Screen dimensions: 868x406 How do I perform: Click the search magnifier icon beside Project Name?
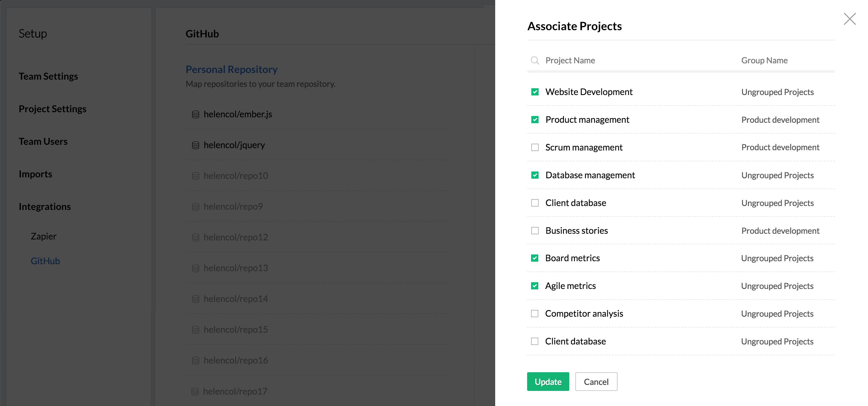click(534, 60)
